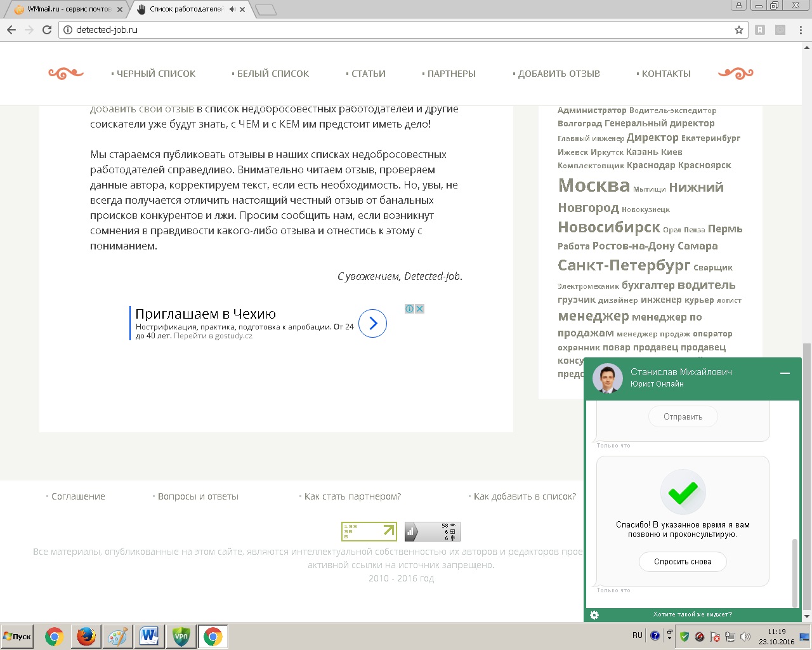Minimize the Юрист Онлайн chat widget
This screenshot has width=812, height=650.
[785, 373]
